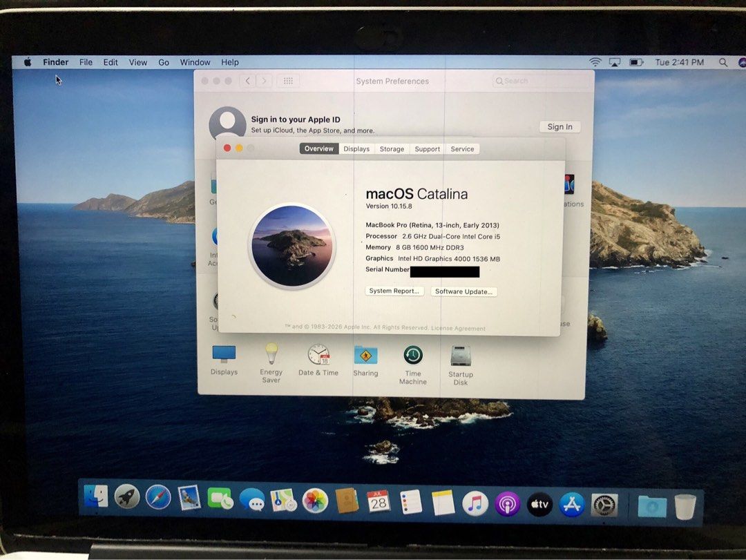The height and width of the screenshot is (560, 746).
Task: Open the View menu
Action: 138,62
